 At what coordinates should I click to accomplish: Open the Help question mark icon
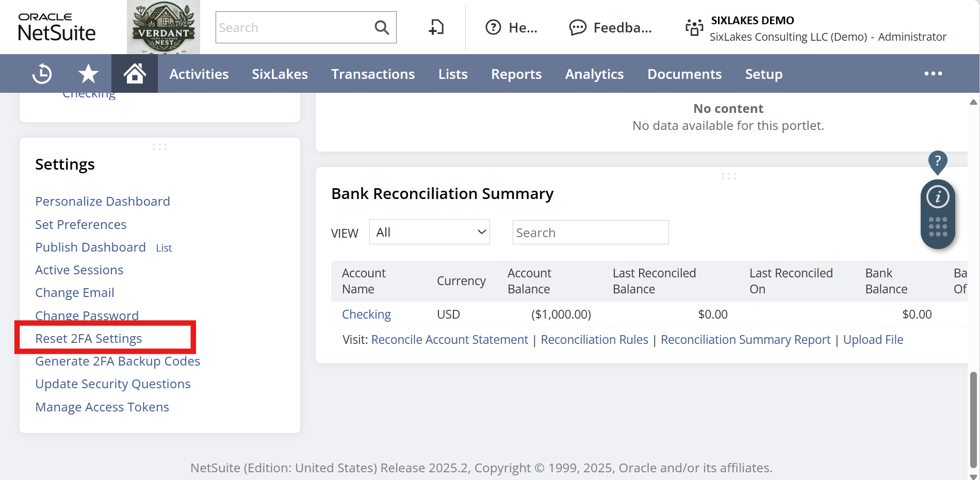click(x=494, y=27)
